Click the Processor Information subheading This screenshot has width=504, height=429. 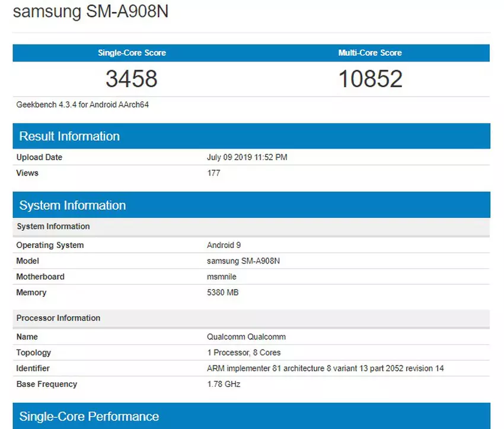58,318
